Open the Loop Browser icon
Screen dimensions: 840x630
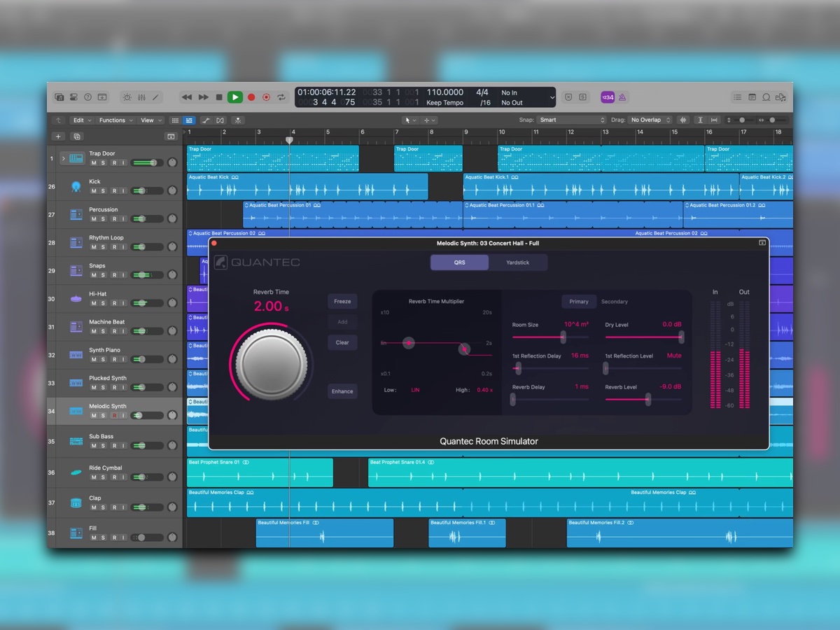tap(767, 97)
